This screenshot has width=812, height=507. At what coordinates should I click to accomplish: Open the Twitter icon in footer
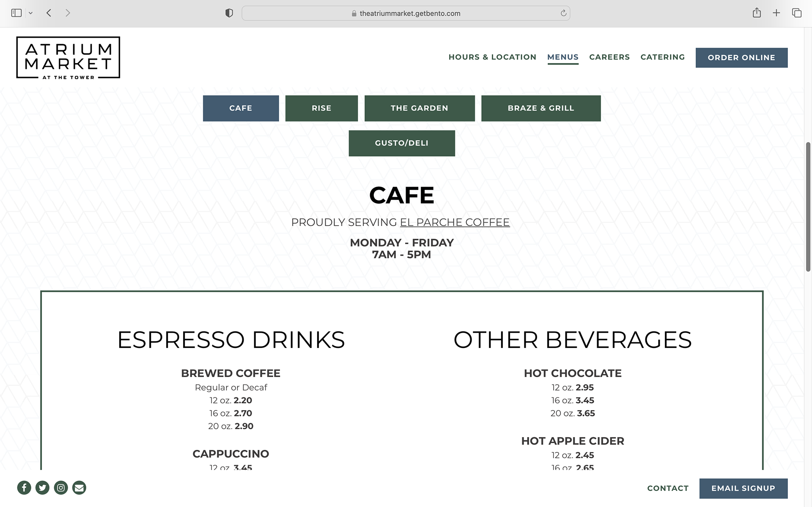(x=42, y=488)
